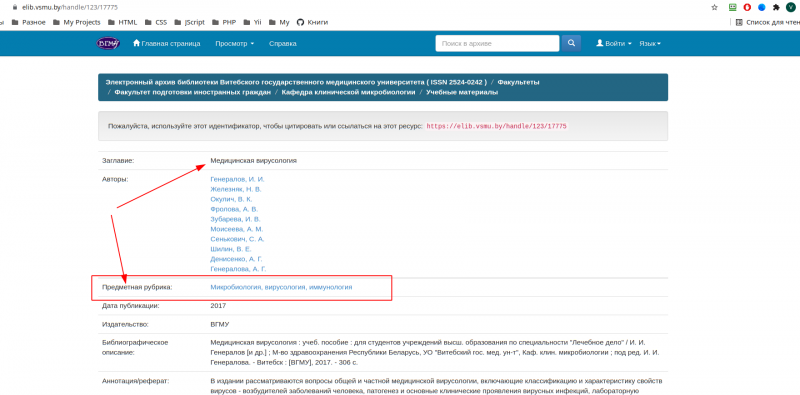Image resolution: width=800 pixels, height=395 pixels.
Task: Open the red Opera extension icon
Action: tap(747, 7)
